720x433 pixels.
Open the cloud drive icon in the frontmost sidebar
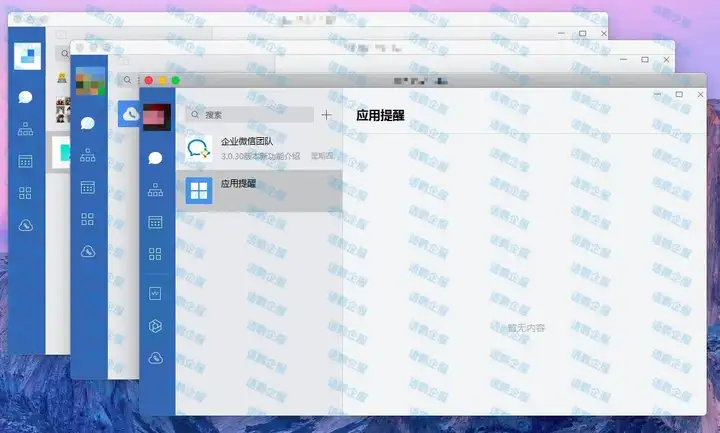pyautogui.click(x=155, y=358)
